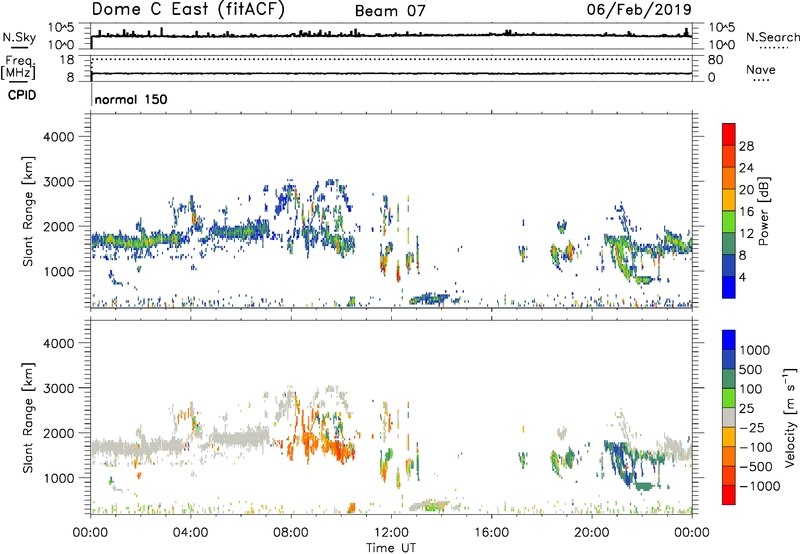Screen dimensions: 800x554
Task: Pick the red bottom segment of Velocity colorbar
Action: click(x=729, y=495)
